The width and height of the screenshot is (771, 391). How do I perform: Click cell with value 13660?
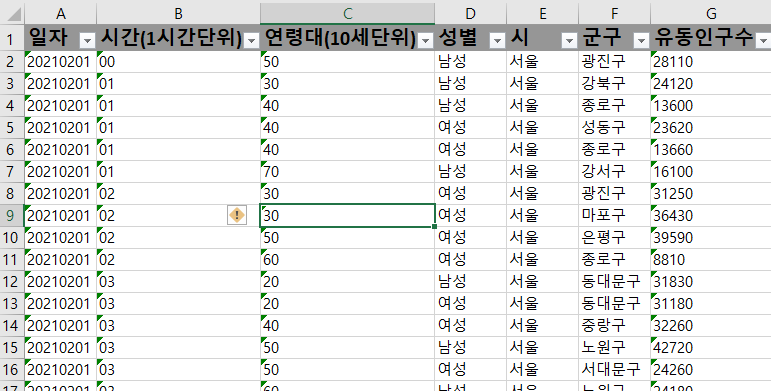pyautogui.click(x=711, y=150)
